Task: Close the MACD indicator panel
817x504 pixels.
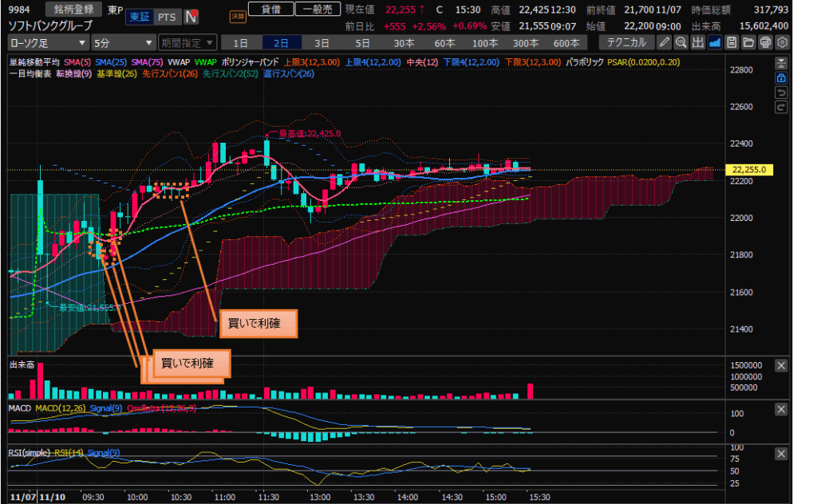Action: pyautogui.click(x=781, y=409)
